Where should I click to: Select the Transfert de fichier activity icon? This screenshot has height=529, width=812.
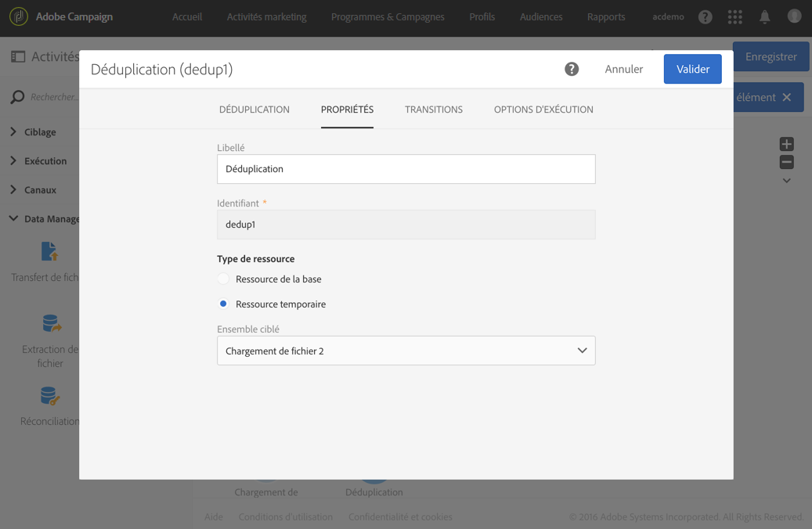click(x=49, y=251)
